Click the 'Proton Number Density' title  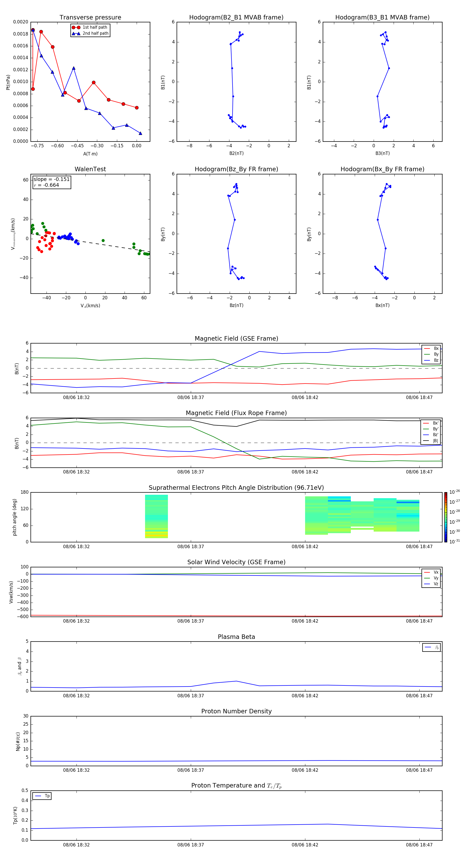tap(236, 711)
